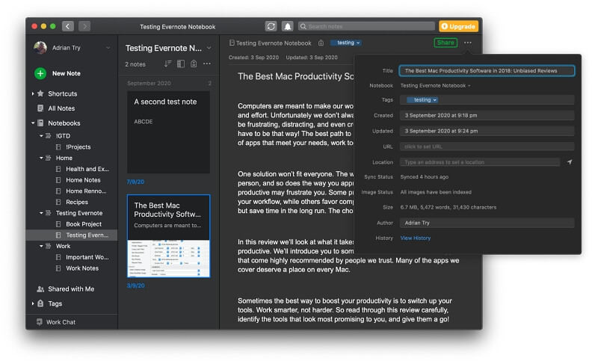Open the A second test note card
598x364 pixels.
point(169,132)
